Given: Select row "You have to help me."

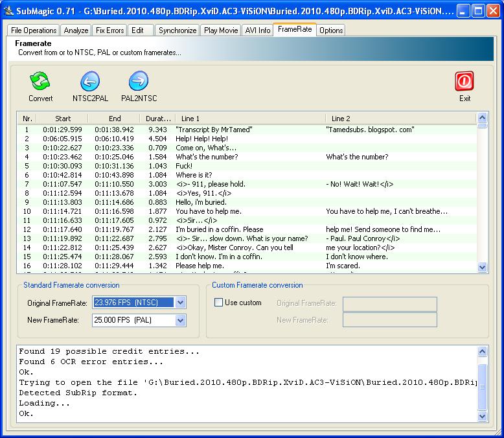Looking at the screenshot, I should 247,211.
